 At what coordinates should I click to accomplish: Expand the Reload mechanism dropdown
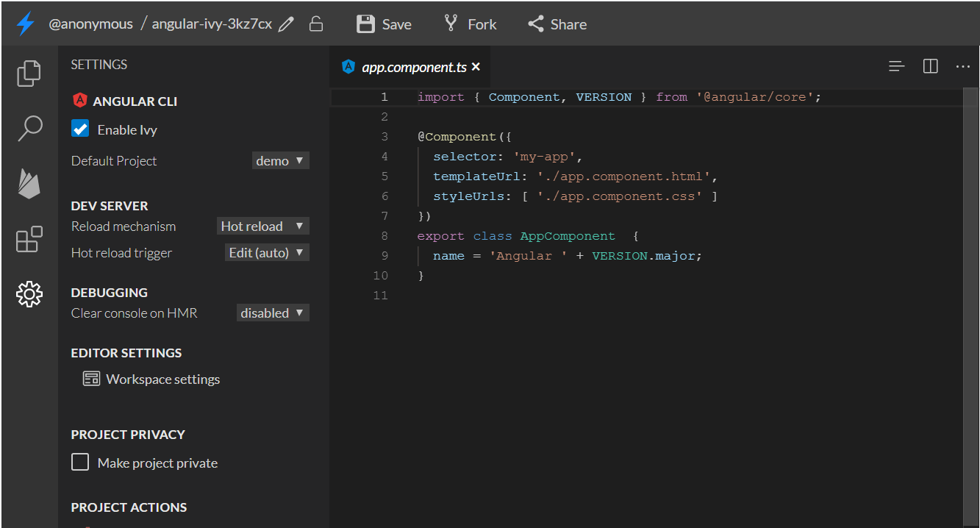click(x=263, y=226)
